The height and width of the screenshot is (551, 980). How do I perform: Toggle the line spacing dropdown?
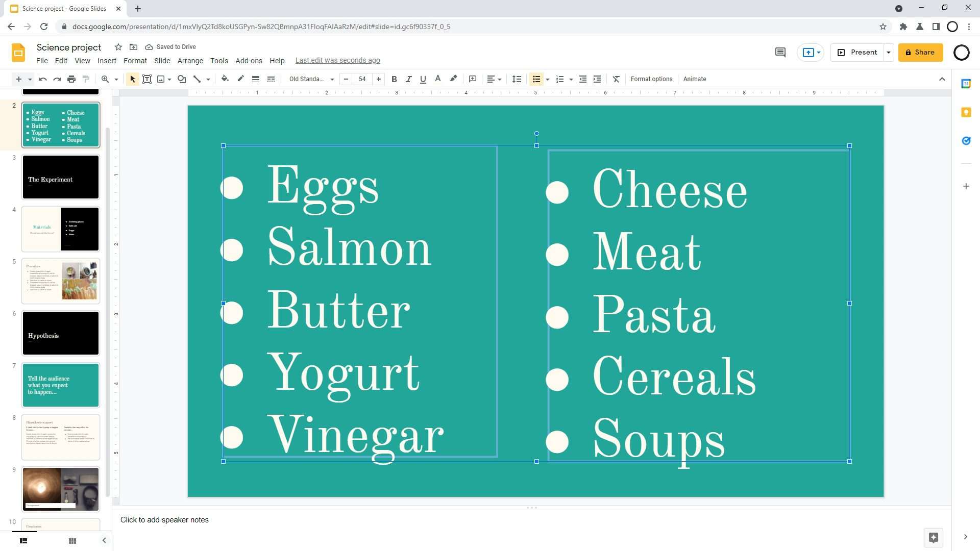click(518, 79)
